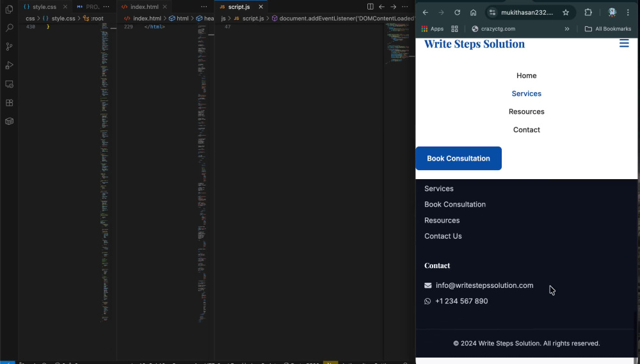The image size is (640, 364).
Task: Close the style.css tab
Action: pyautogui.click(x=65, y=7)
